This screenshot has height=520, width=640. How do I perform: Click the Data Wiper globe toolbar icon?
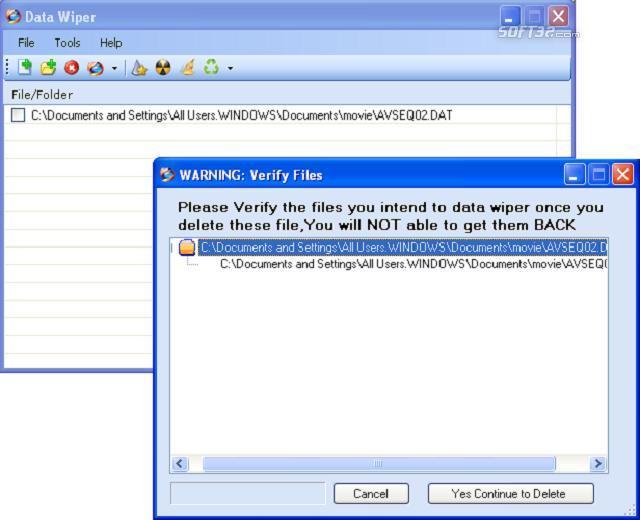(x=96, y=68)
